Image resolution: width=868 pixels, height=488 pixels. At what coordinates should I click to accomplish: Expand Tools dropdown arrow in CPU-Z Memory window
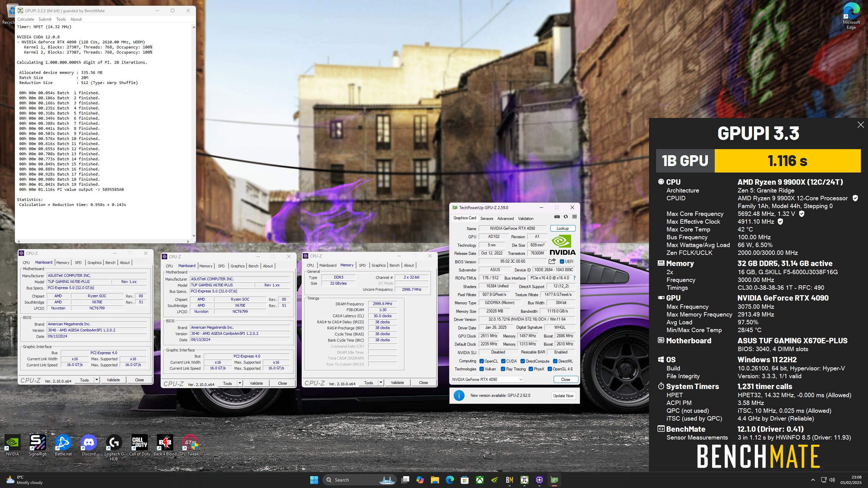tap(381, 383)
